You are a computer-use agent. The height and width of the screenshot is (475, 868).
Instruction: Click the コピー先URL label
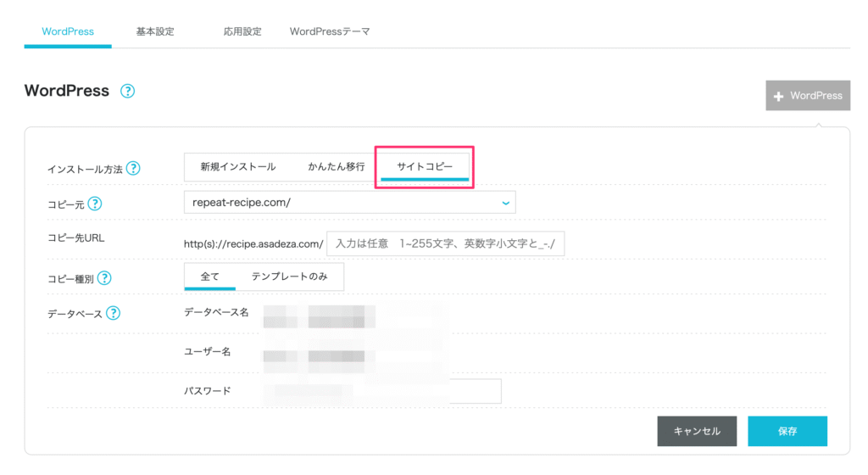[x=75, y=238]
